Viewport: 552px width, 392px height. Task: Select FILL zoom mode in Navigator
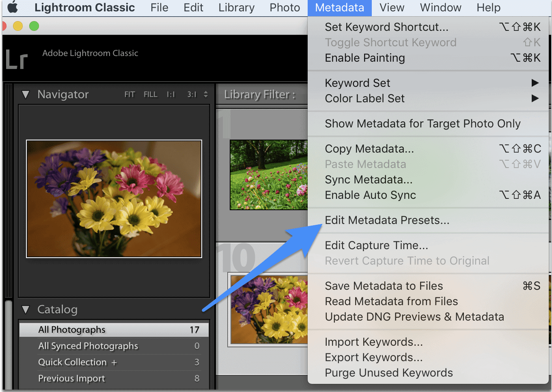tap(150, 94)
